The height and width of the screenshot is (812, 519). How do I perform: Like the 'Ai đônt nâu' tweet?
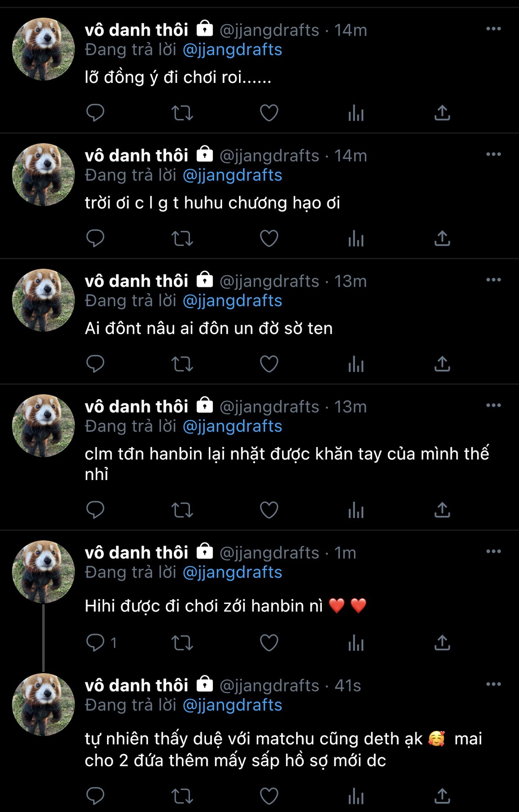click(269, 364)
